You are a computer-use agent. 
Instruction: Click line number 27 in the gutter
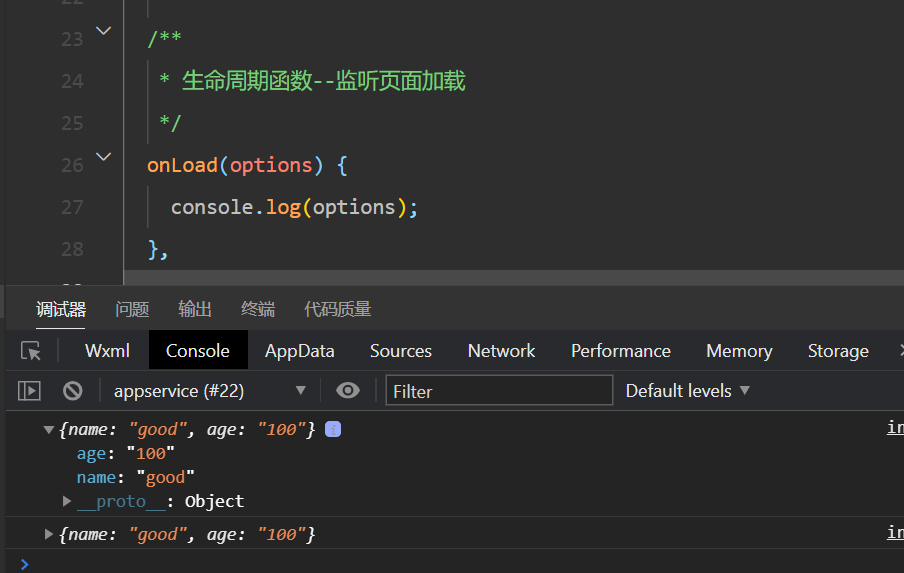pos(72,207)
